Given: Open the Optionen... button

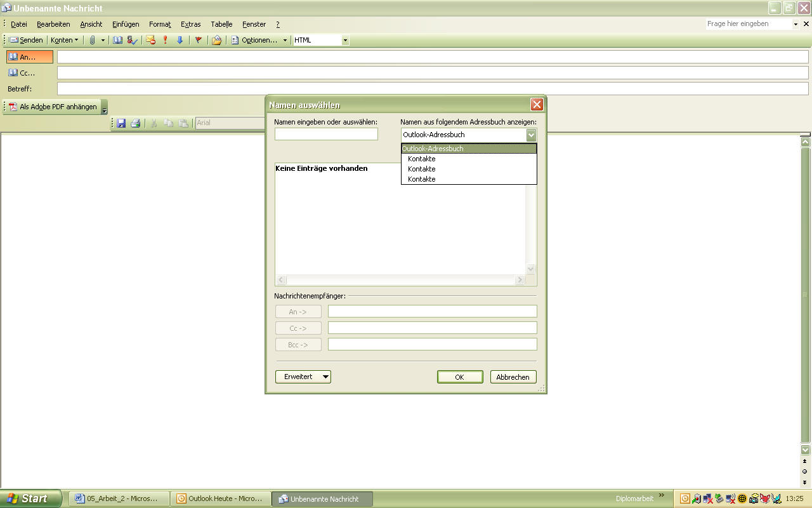Looking at the screenshot, I should coord(254,40).
